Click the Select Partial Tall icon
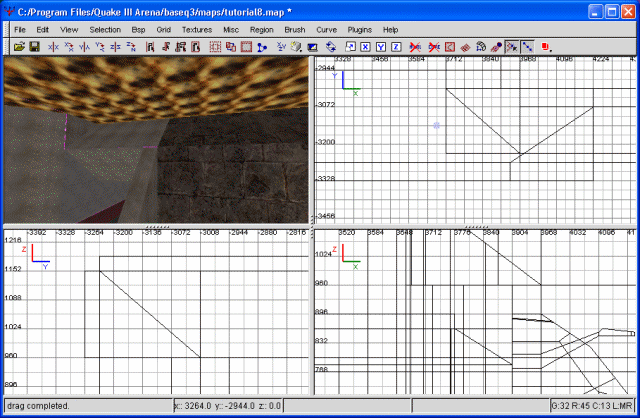This screenshot has width=640, height=418. (180, 47)
